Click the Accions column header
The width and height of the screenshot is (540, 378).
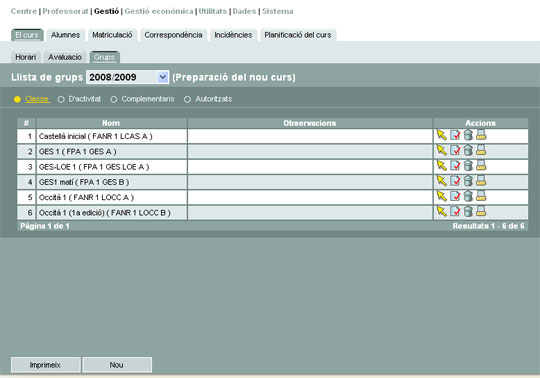(480, 123)
